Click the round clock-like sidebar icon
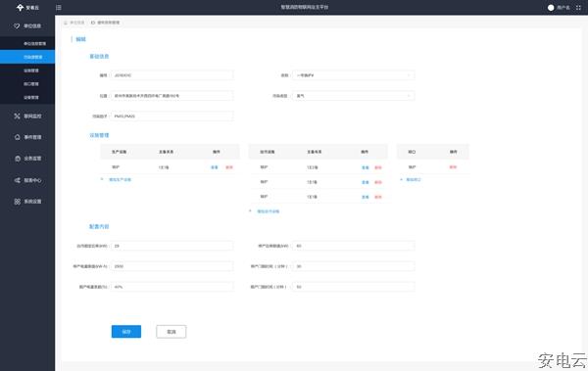 point(18,159)
